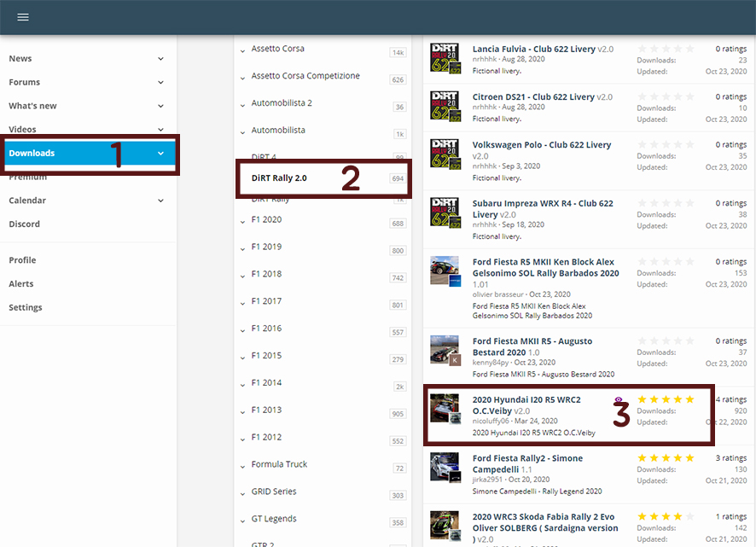Select F1 2020 category

pyautogui.click(x=266, y=219)
